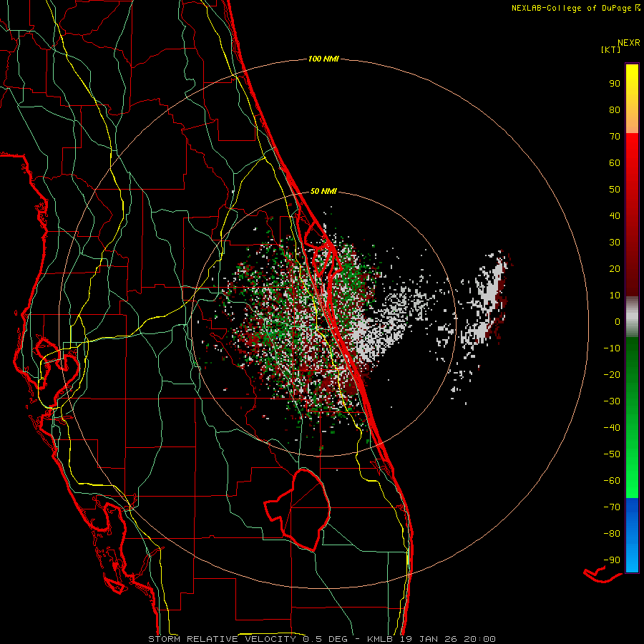644x644 pixels.
Task: Click the -80 scale label
Action: coord(612,534)
